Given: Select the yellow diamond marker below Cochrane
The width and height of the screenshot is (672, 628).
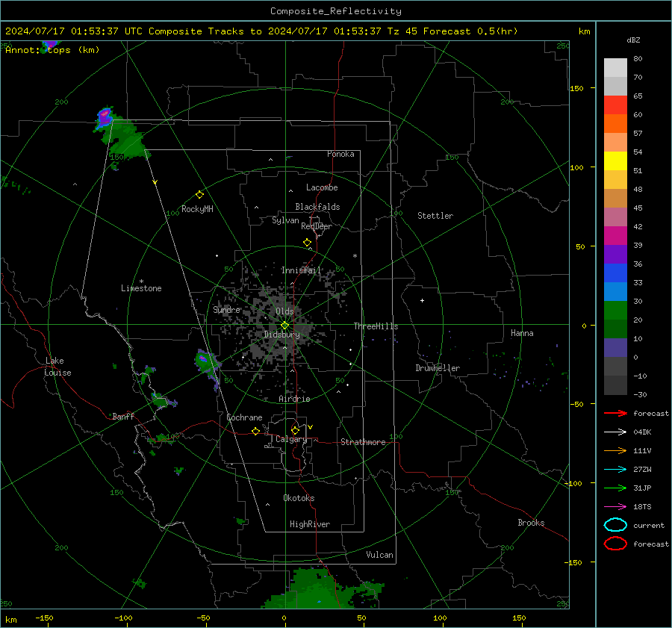Looking at the screenshot, I should pos(255,431).
